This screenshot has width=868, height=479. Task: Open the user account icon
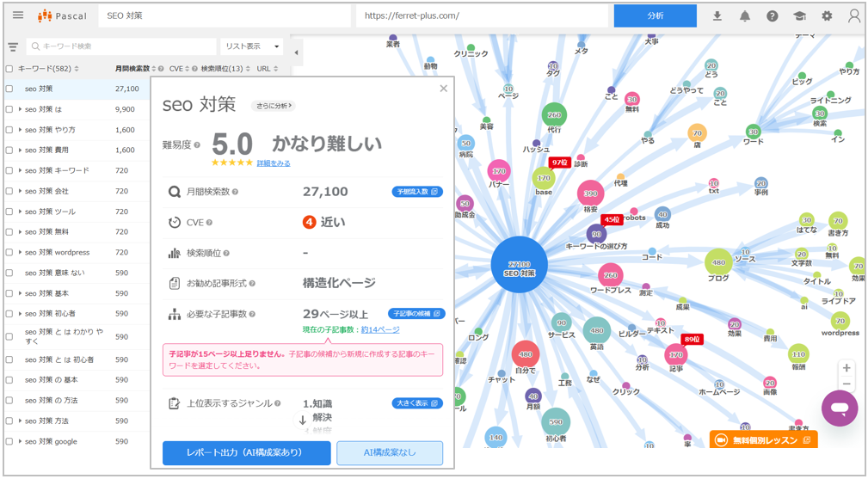point(853,16)
